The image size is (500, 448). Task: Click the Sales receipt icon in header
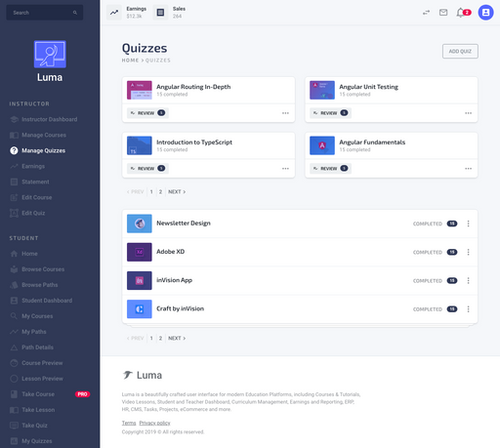160,13
